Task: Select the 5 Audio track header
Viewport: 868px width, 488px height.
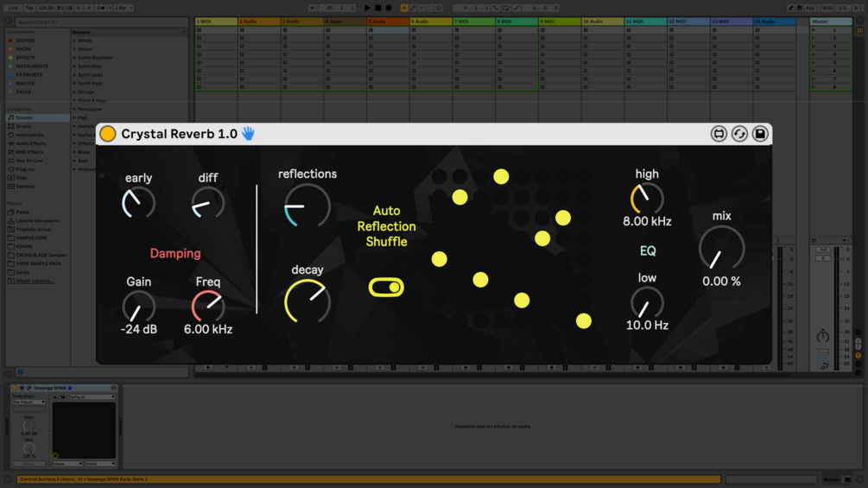Action: coord(388,22)
